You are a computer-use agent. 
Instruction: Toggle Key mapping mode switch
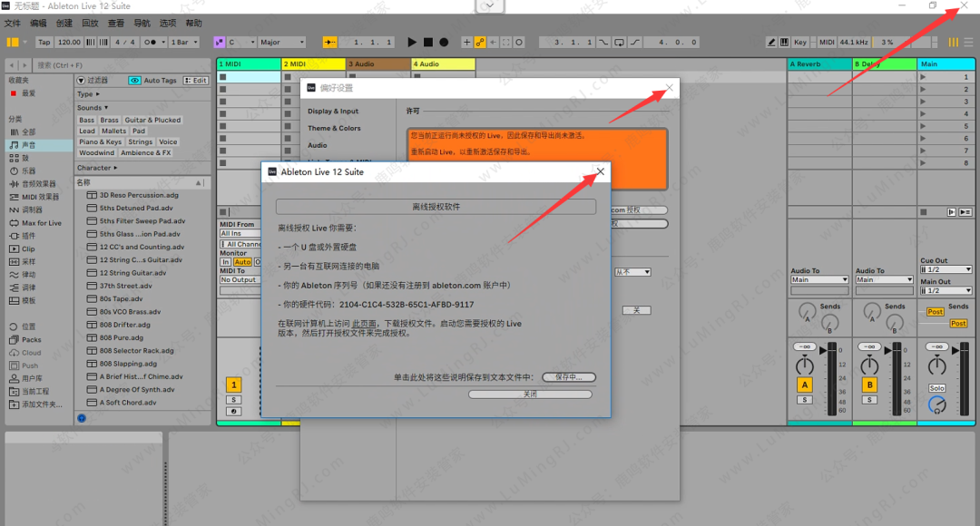[x=800, y=42]
